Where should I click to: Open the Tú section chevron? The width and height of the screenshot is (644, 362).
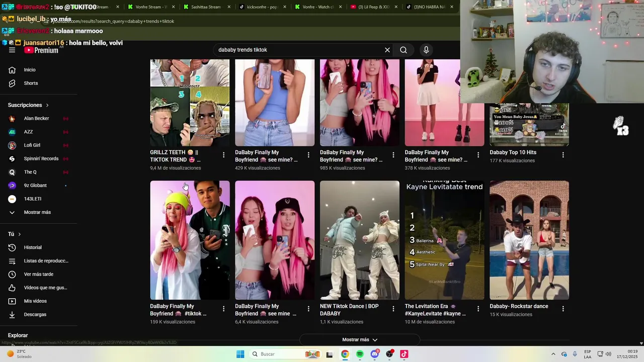coord(20,234)
